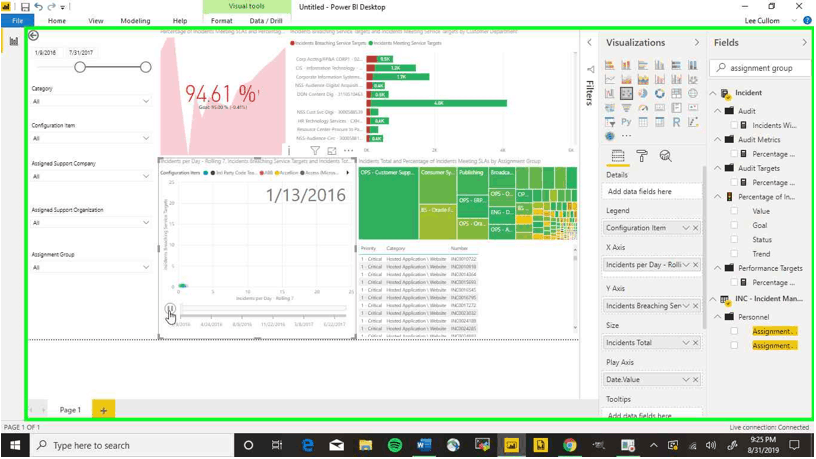Select the Python visual icon
Screen dimensions: 816x459
pyautogui.click(x=626, y=122)
